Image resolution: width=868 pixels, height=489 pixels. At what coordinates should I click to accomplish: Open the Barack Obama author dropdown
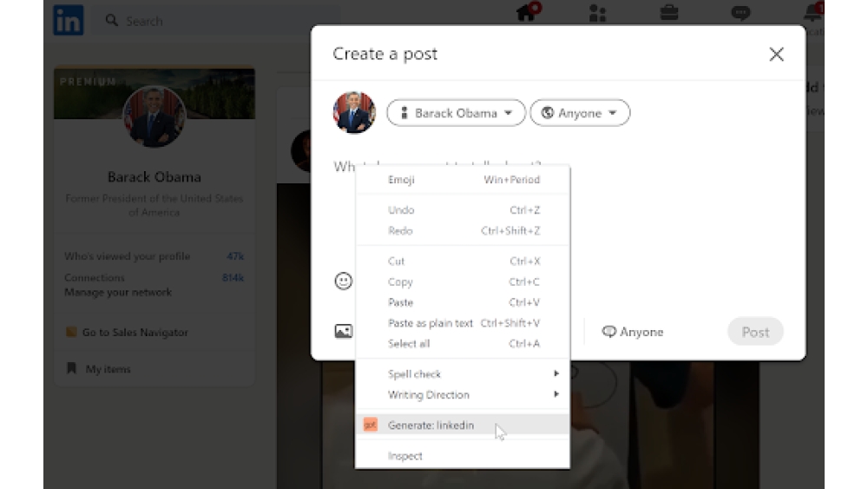pyautogui.click(x=457, y=113)
